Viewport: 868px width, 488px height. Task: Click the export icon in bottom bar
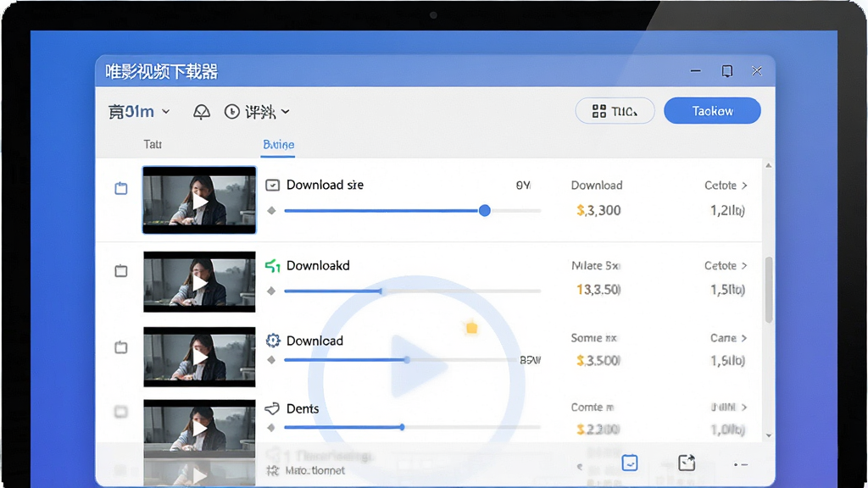pyautogui.click(x=687, y=463)
